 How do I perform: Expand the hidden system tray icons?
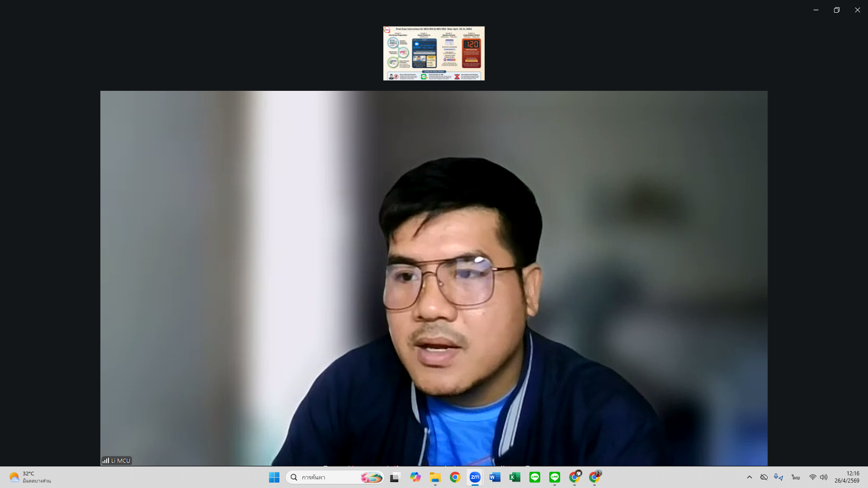750,477
